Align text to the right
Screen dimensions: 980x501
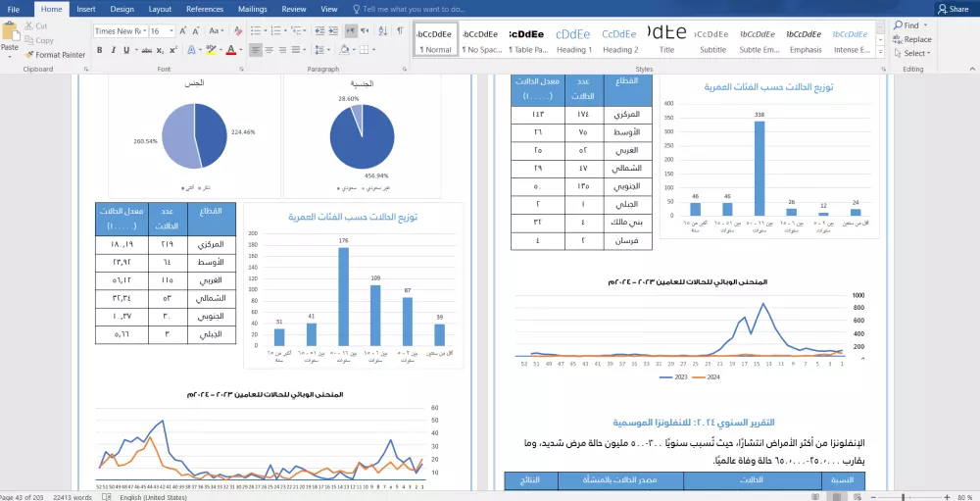(282, 50)
